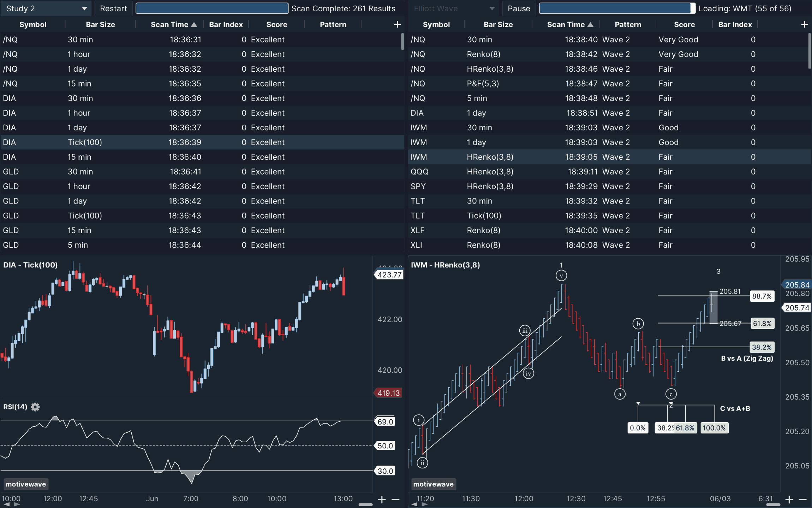The width and height of the screenshot is (812, 508).
Task: Click Pattern column header in right table
Action: [628, 24]
